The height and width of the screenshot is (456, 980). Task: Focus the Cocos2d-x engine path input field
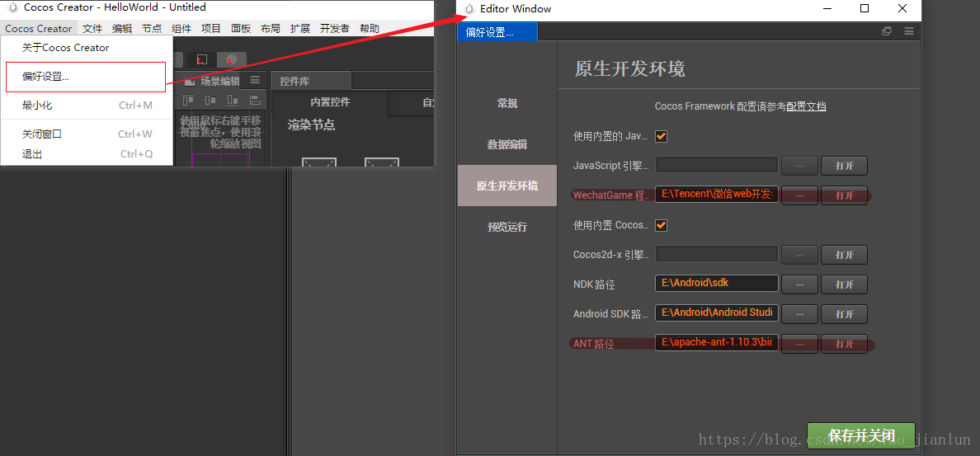[717, 254]
